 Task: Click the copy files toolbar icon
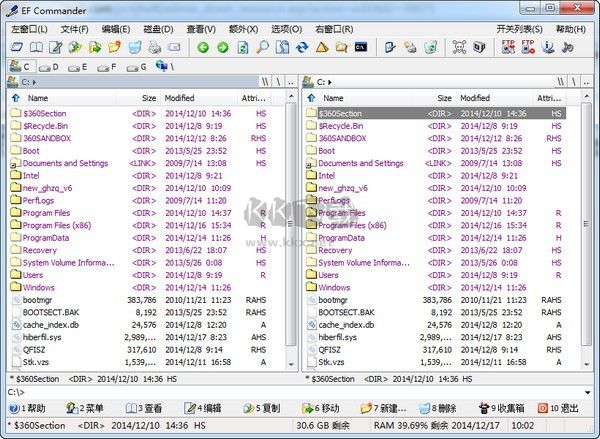[x=75, y=47]
